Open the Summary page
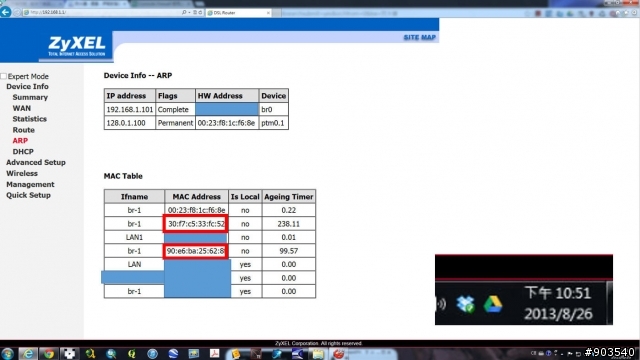Image resolution: width=640 pixels, height=360 pixels. [x=30, y=98]
